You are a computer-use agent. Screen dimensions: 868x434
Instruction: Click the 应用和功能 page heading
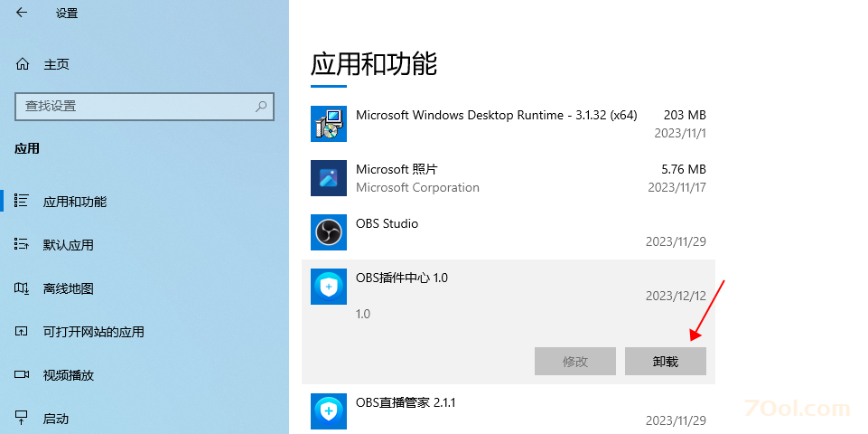[x=374, y=63]
